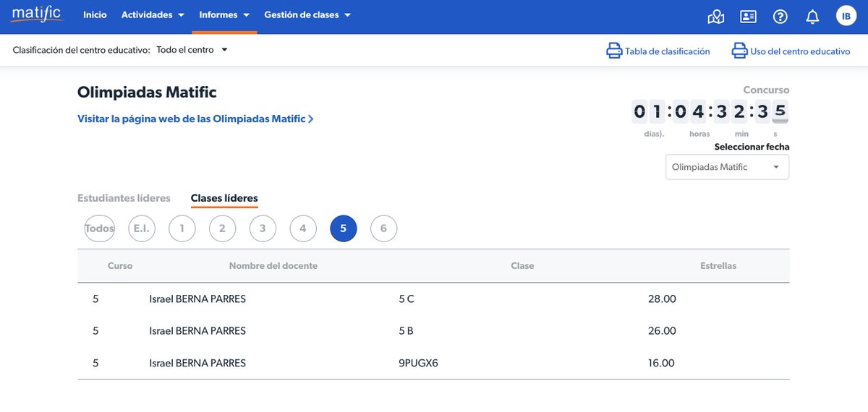
Task: Click the 16.00 stars value
Action: coord(662,363)
